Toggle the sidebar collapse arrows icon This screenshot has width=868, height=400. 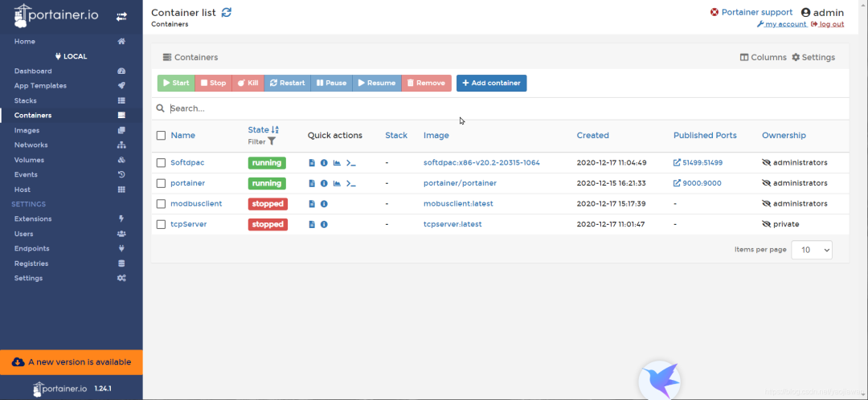point(121,16)
